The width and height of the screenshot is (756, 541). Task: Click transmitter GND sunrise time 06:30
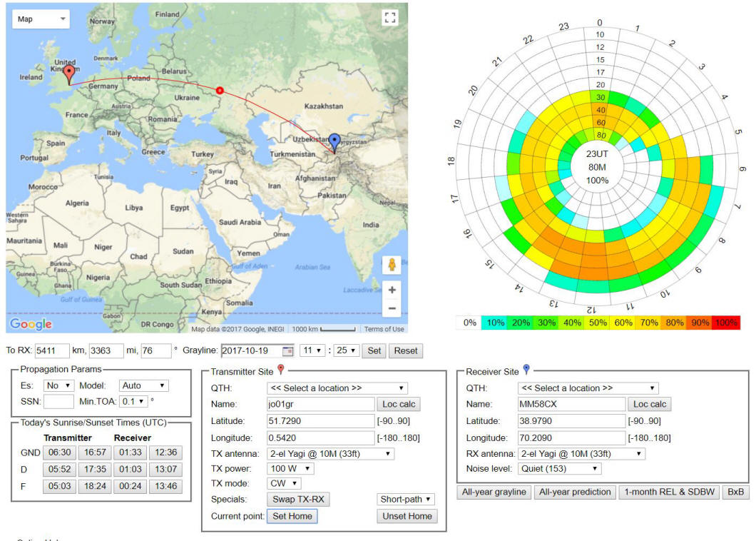point(59,452)
